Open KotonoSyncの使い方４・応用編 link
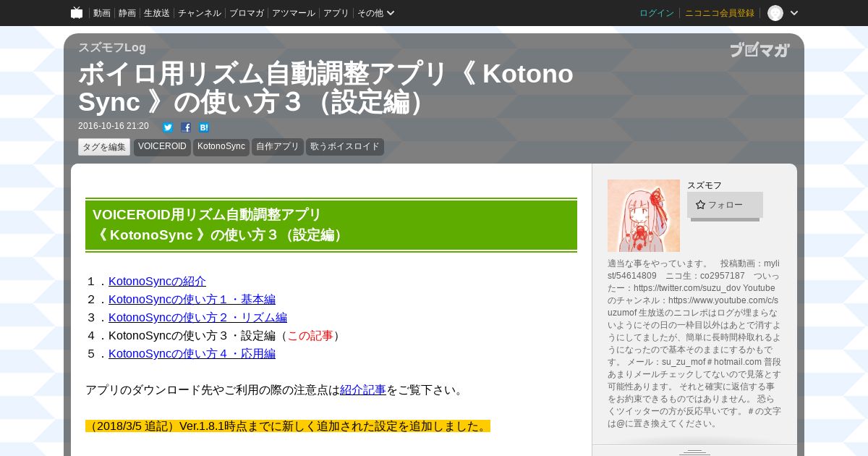 coord(192,354)
